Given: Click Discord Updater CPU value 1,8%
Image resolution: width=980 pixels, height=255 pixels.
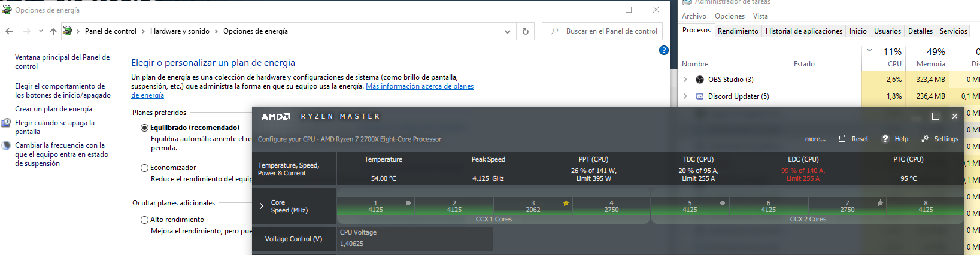Looking at the screenshot, I should pos(894,96).
